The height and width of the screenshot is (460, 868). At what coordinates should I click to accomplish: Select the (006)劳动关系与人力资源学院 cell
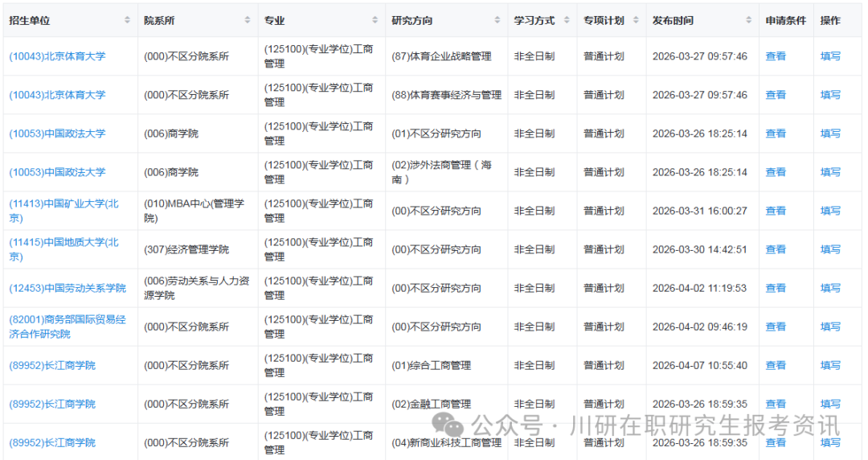tap(197, 288)
